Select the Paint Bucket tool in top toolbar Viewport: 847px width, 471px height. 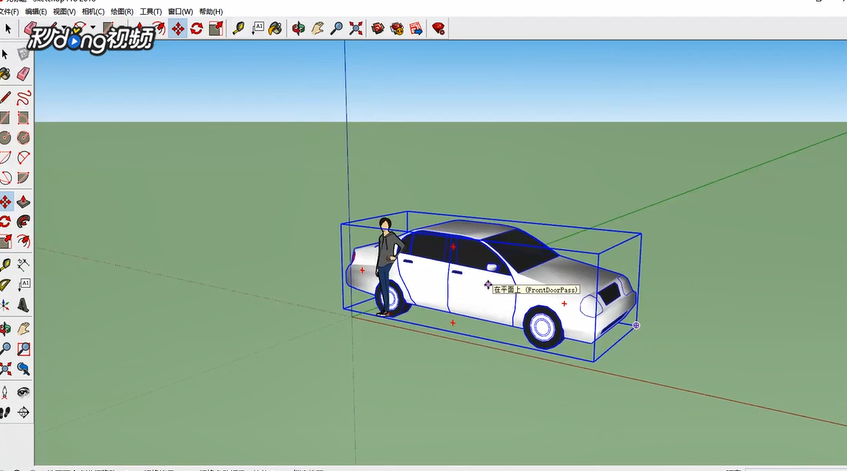[275, 29]
